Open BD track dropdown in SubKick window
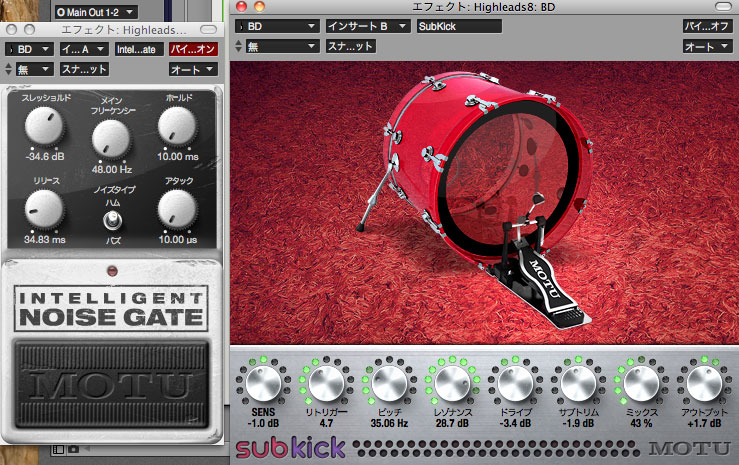Image resolution: width=739 pixels, height=465 pixels. [x=277, y=26]
